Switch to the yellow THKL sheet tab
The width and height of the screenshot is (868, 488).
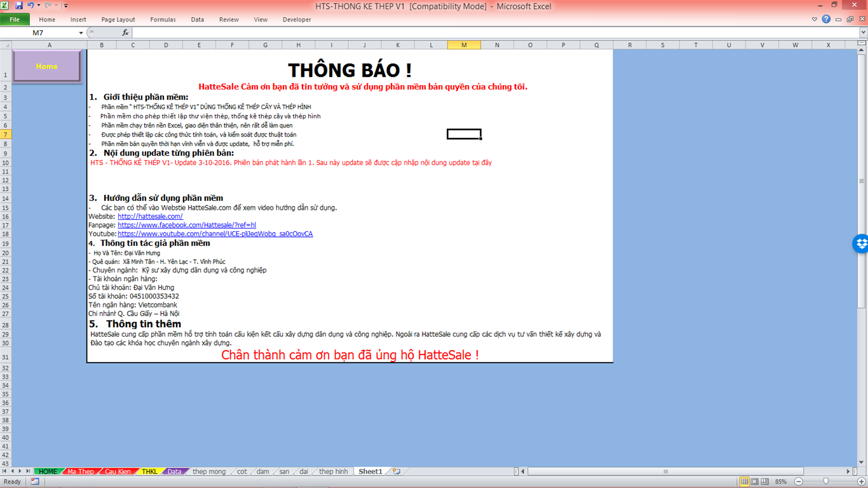pyautogui.click(x=150, y=471)
